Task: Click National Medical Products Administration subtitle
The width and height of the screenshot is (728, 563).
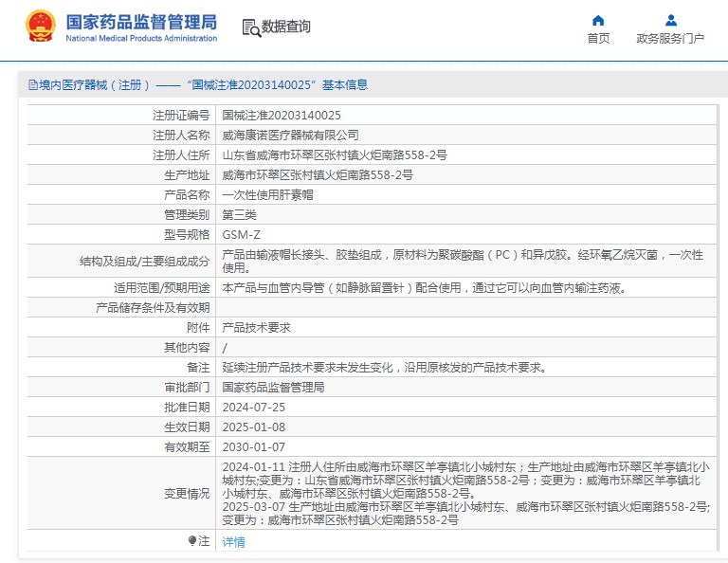Action: [x=141, y=38]
